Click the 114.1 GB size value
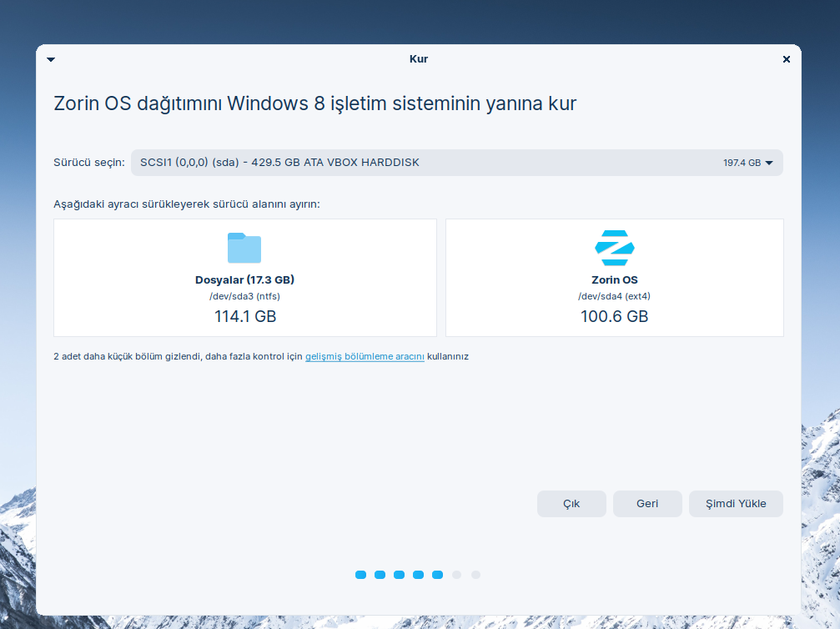This screenshot has width=840, height=629. [245, 317]
